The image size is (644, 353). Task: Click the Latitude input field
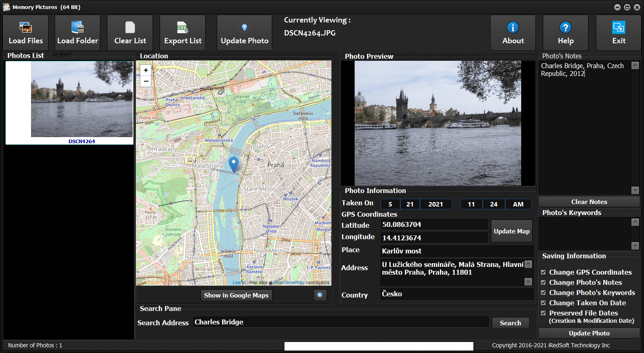434,225
